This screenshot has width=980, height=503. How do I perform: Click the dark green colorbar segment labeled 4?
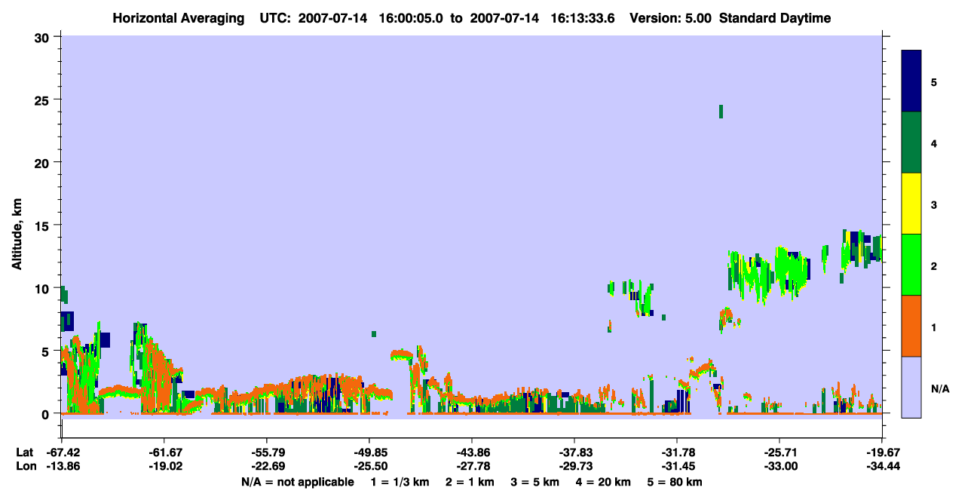tap(911, 143)
